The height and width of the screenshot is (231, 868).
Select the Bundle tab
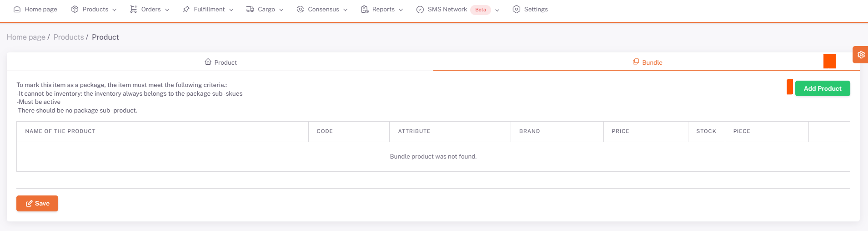pos(647,62)
